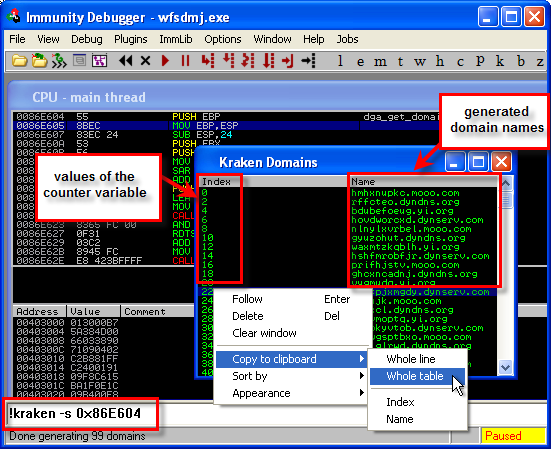Image resolution: width=551 pixels, height=449 pixels.
Task: Click the open file folder icon
Action: [x=19, y=61]
